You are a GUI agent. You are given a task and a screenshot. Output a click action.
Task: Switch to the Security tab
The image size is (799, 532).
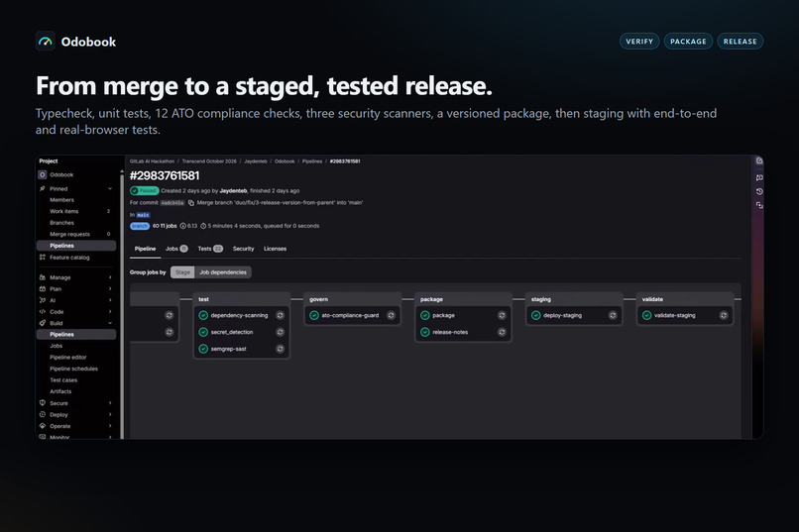point(243,249)
